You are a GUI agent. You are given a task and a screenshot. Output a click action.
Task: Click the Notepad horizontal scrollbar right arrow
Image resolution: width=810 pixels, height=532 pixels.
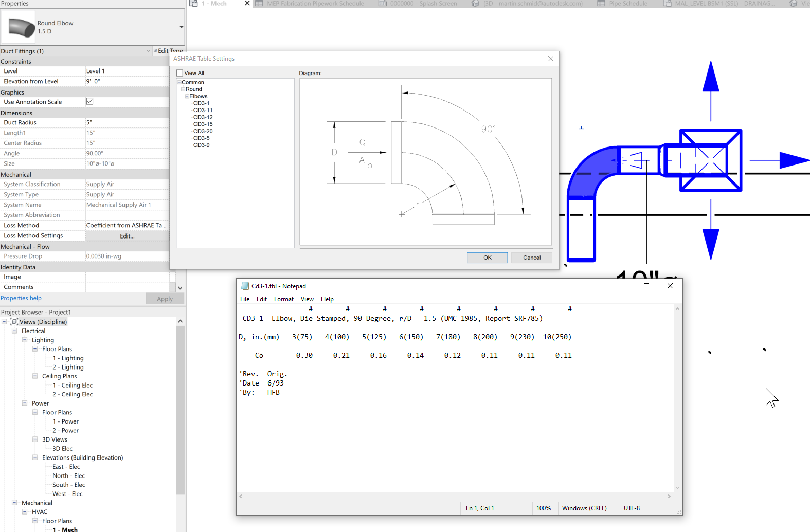(669, 497)
